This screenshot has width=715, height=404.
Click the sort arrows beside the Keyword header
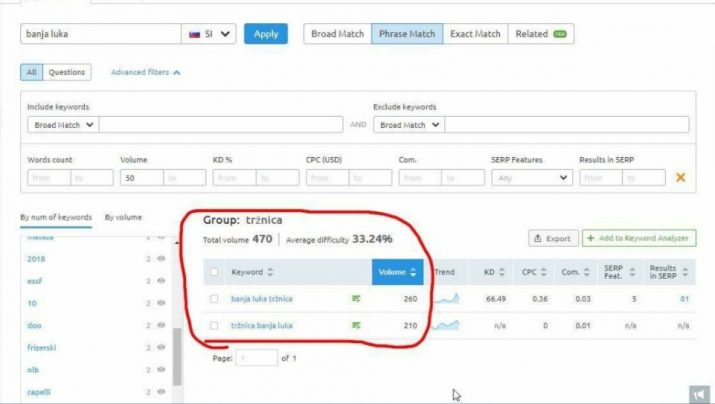[270, 272]
